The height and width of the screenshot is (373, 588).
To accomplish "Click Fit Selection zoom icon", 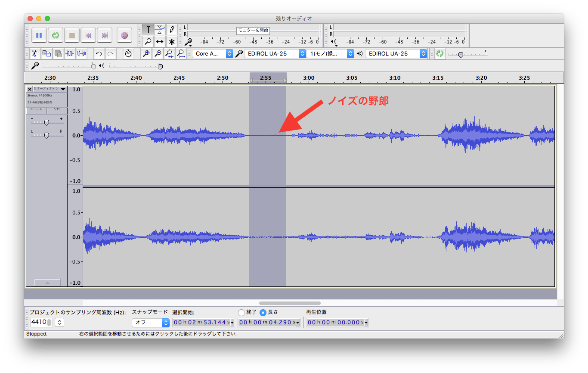I will point(170,54).
